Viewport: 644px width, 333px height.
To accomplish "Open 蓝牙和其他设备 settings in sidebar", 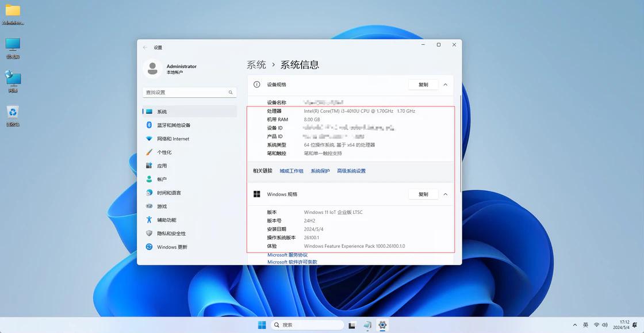I will click(174, 125).
